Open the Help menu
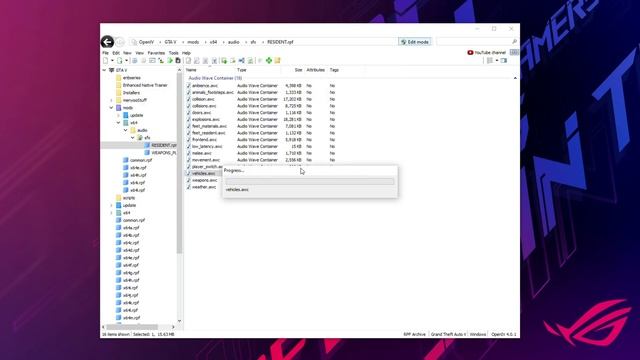The image size is (640, 360). pos(186,53)
